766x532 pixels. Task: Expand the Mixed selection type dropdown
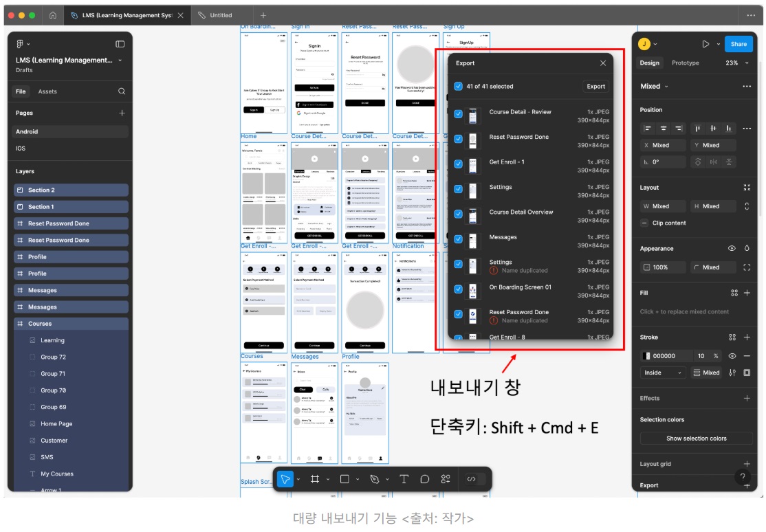pyautogui.click(x=654, y=87)
